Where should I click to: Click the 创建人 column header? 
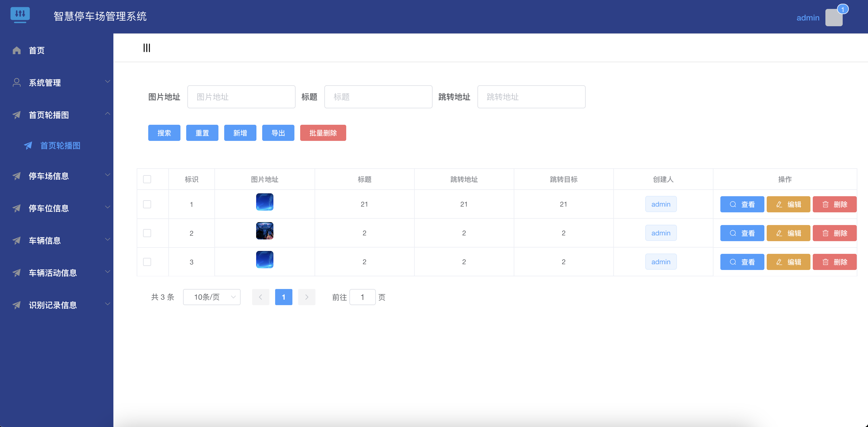coord(663,180)
